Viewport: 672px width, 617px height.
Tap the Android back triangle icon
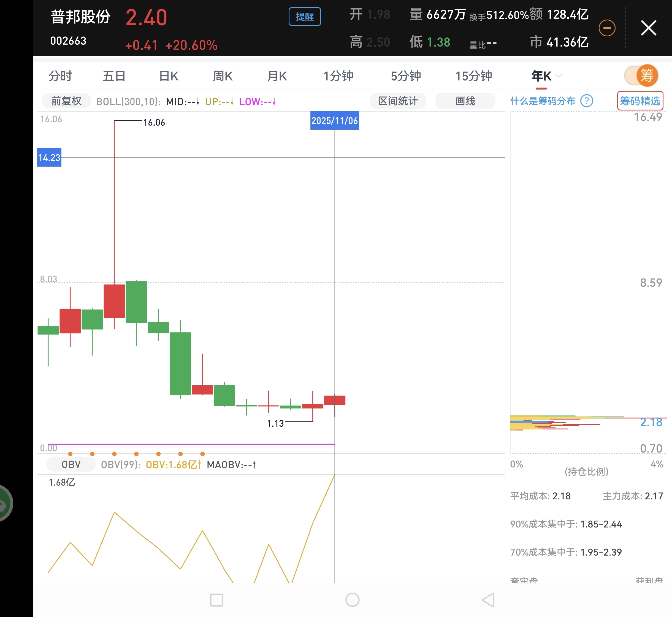pos(488,600)
